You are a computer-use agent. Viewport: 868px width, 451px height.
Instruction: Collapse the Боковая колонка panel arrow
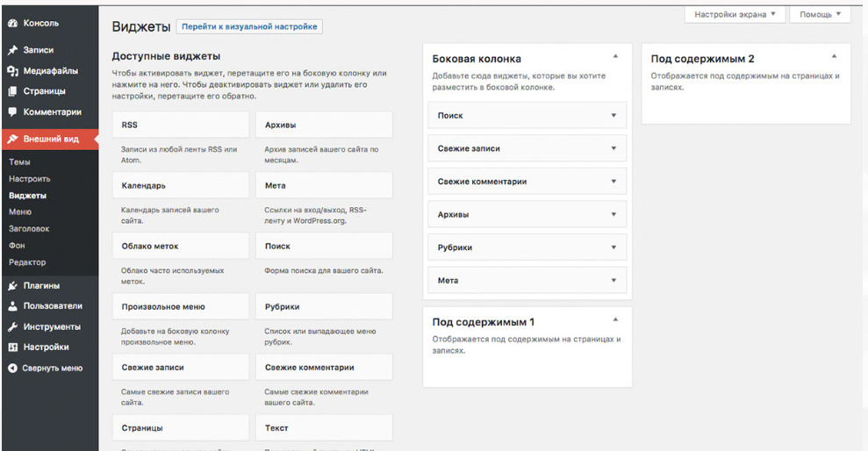[x=615, y=56]
